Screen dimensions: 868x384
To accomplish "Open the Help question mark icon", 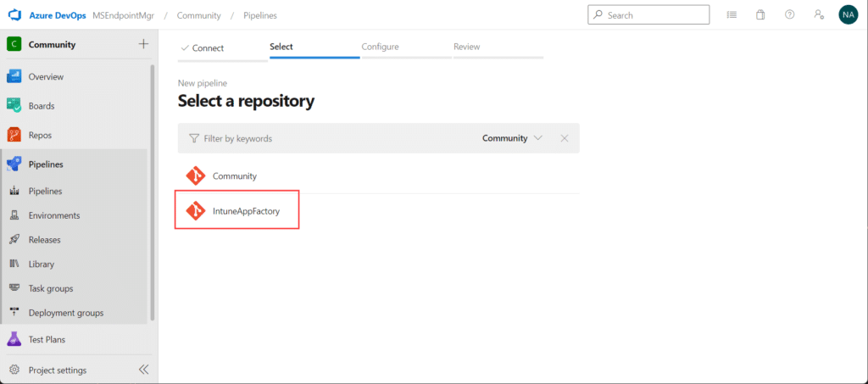I will [790, 15].
